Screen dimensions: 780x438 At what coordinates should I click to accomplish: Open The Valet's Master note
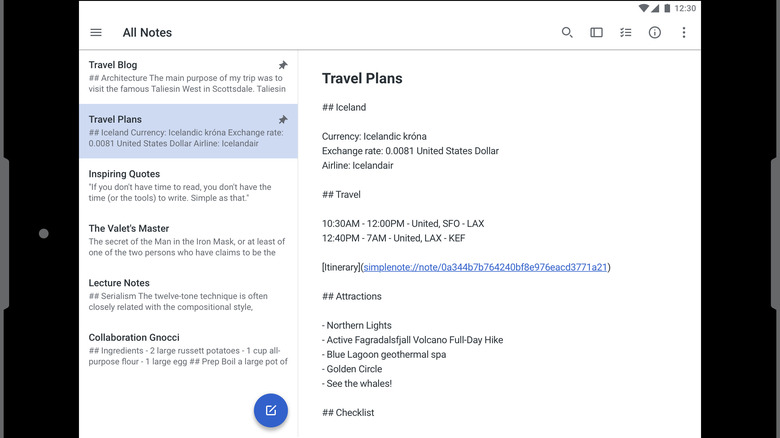pyautogui.click(x=189, y=240)
